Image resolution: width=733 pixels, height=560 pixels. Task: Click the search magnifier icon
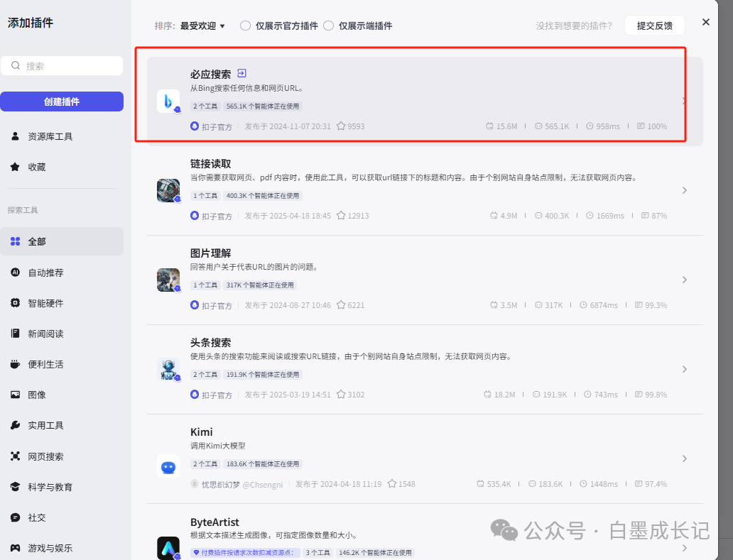[16, 65]
